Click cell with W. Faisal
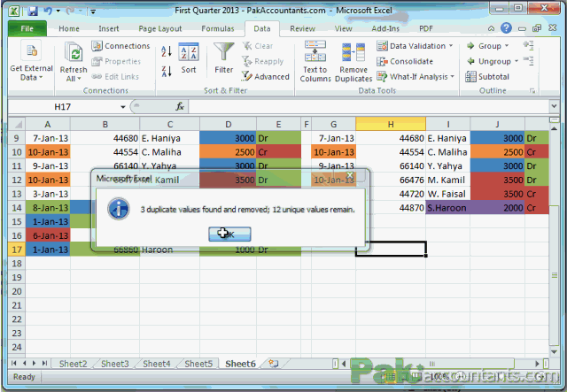Viewport: 567px width, 392px height. [447, 194]
